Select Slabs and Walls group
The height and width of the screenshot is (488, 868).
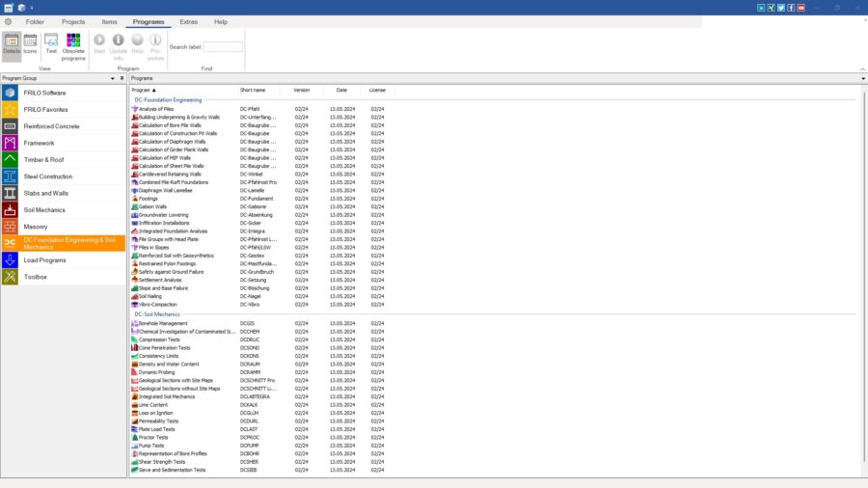(x=63, y=193)
